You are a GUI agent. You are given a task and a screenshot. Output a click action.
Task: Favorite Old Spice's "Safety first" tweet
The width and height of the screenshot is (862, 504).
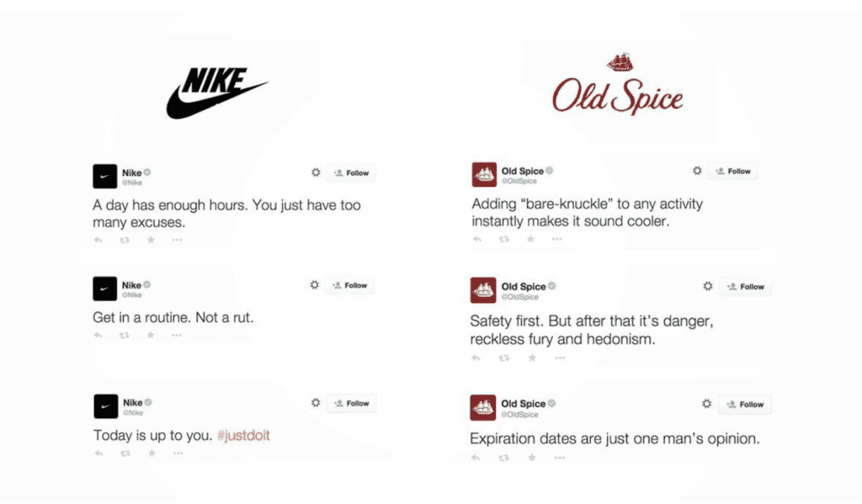[532, 358]
